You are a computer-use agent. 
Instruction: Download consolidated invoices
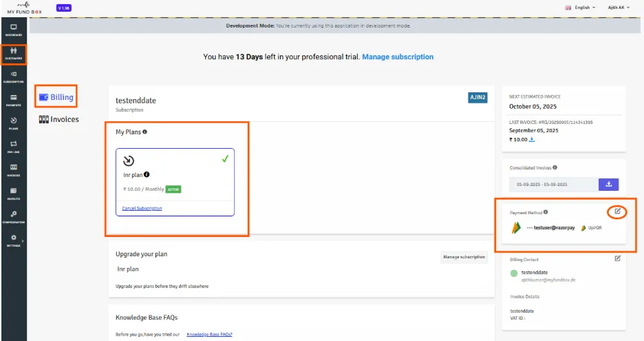point(609,185)
